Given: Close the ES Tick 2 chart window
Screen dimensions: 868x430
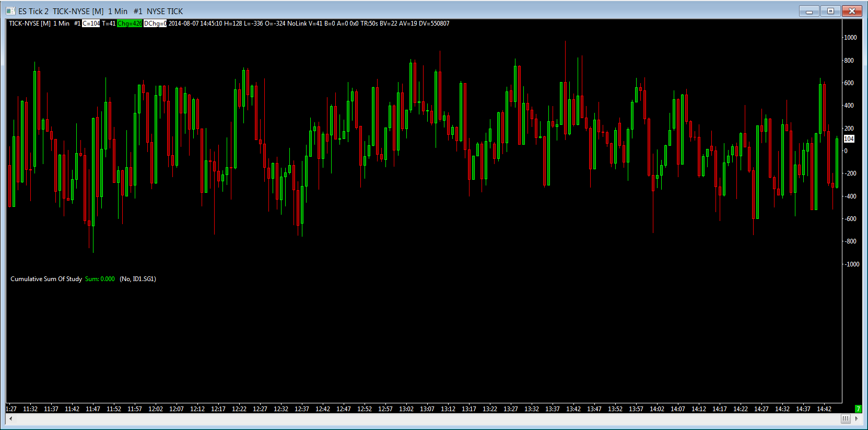Looking at the screenshot, I should coord(852,11).
